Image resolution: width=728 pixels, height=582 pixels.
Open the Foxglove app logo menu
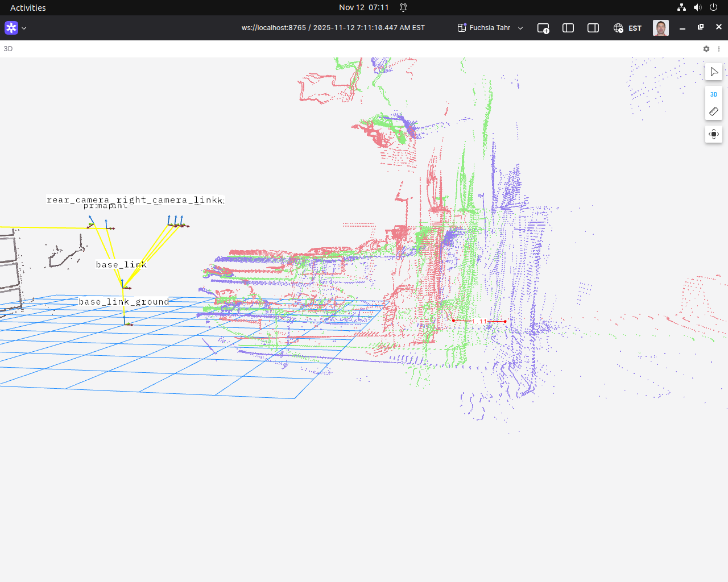point(11,28)
